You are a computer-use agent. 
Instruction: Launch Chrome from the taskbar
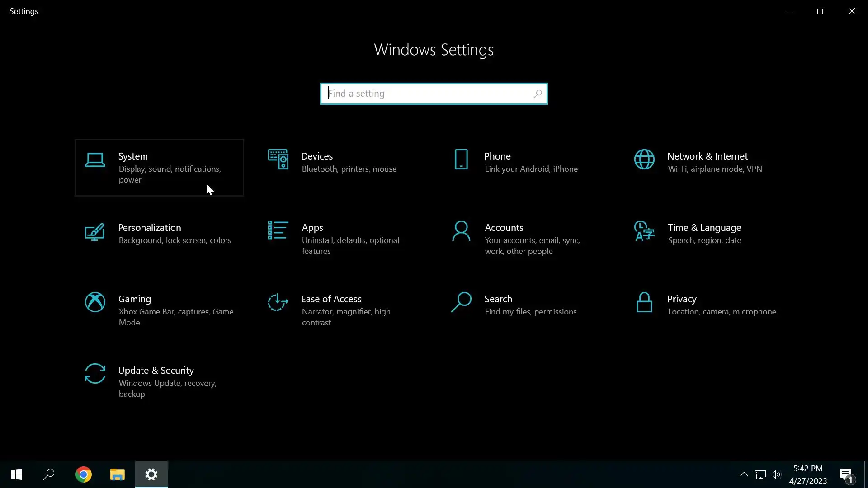[x=84, y=474]
